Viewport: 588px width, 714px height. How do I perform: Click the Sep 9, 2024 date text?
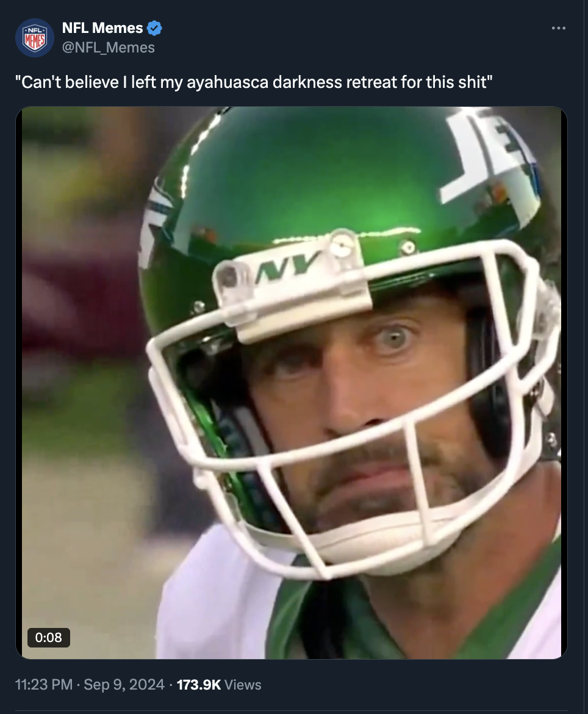click(x=123, y=685)
